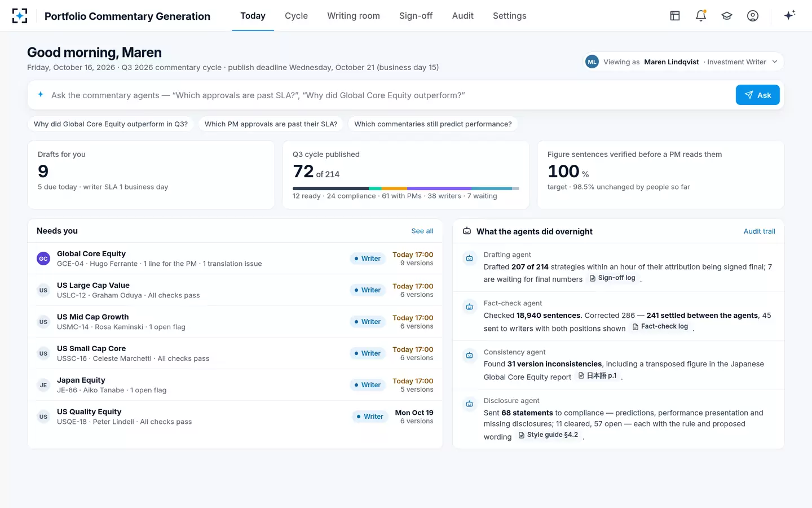Select the Today tab

[253, 16]
